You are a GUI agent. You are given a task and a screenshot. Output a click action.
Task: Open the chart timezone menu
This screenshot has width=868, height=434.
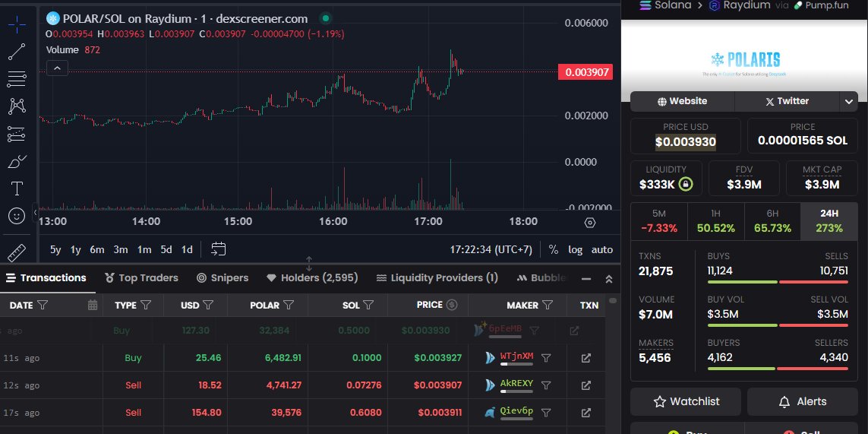pos(491,249)
